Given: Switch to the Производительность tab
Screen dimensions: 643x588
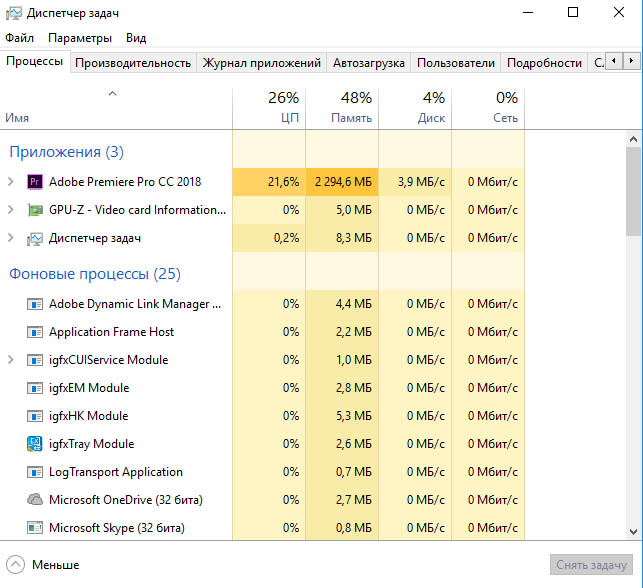Looking at the screenshot, I should coord(133,63).
